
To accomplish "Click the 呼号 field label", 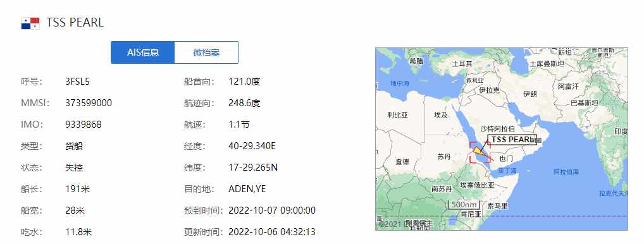I will pos(32,82).
